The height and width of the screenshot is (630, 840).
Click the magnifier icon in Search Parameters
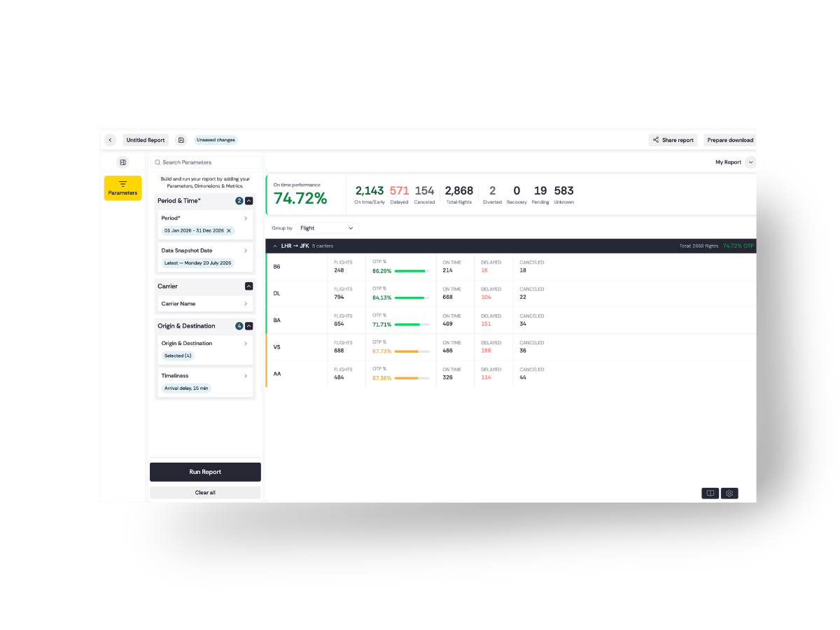(157, 162)
